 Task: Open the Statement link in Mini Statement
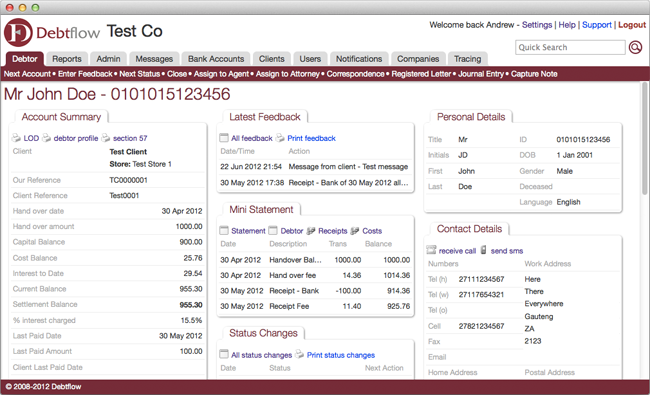tap(248, 231)
